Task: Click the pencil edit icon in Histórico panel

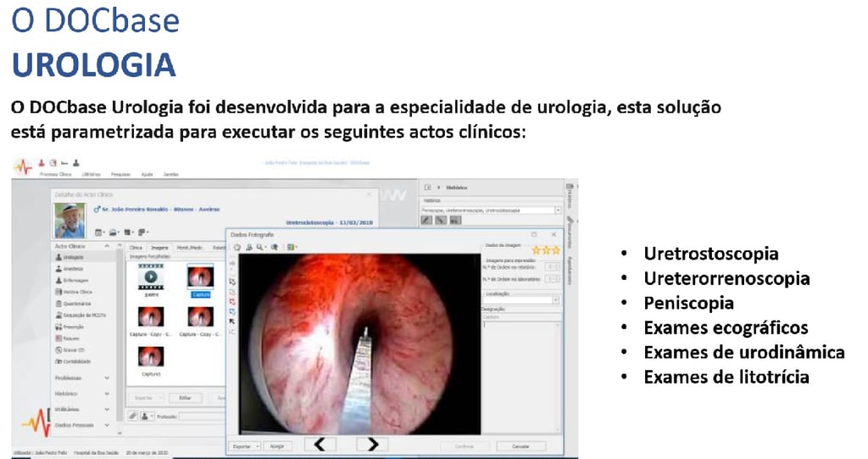Action: click(426, 221)
